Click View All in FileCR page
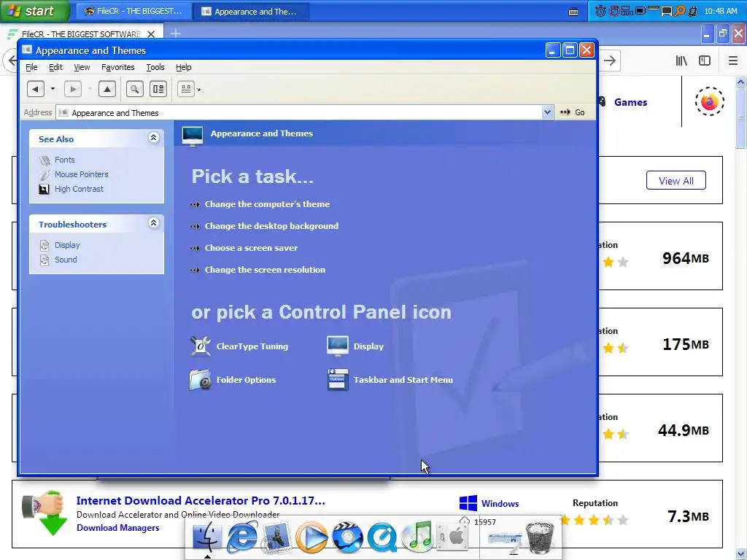Screen dimensions: 747x560 [676, 181]
